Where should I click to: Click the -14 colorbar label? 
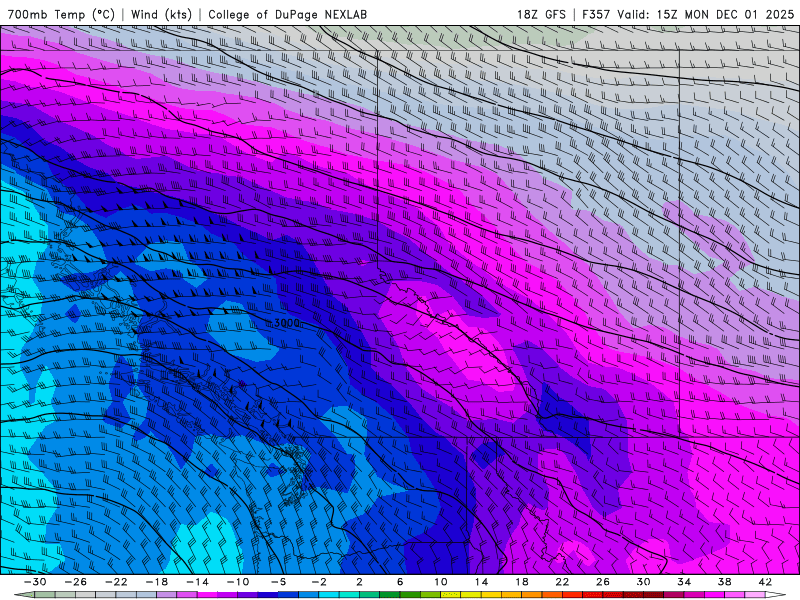tap(197, 582)
